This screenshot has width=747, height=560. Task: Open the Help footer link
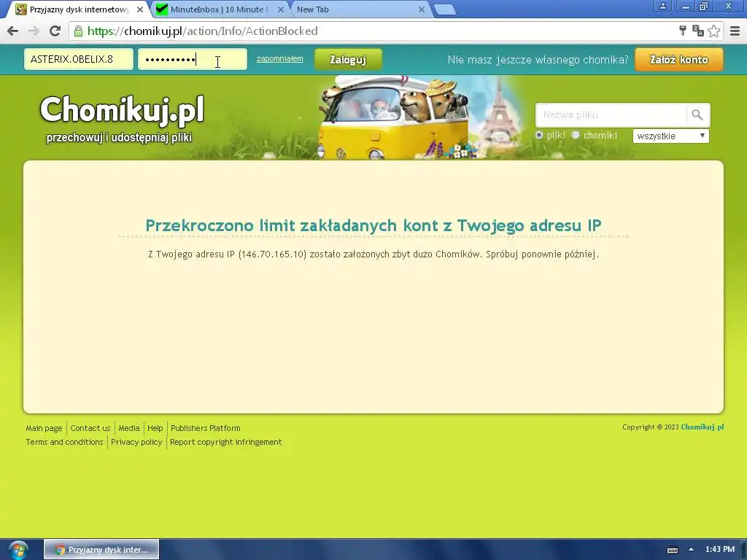pyautogui.click(x=155, y=428)
